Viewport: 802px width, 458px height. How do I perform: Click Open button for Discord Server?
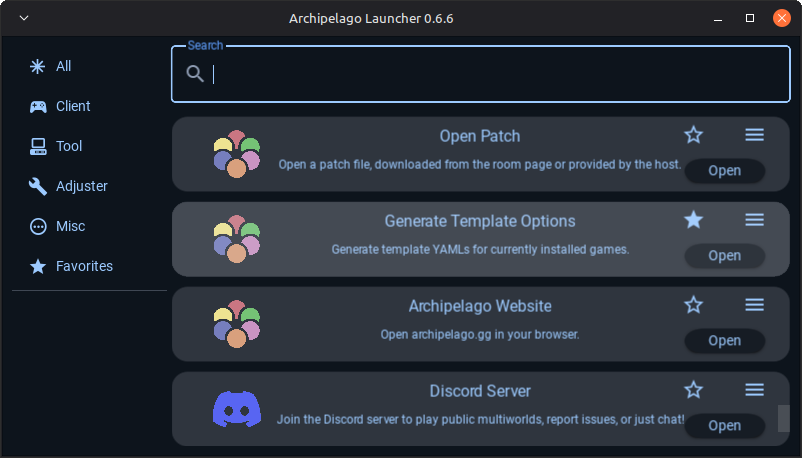pyautogui.click(x=725, y=425)
